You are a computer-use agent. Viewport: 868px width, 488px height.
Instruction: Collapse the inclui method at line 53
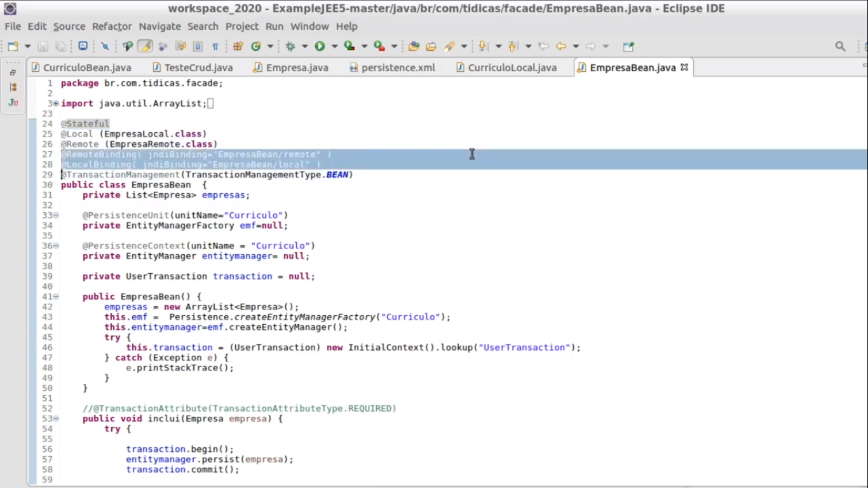(x=56, y=419)
